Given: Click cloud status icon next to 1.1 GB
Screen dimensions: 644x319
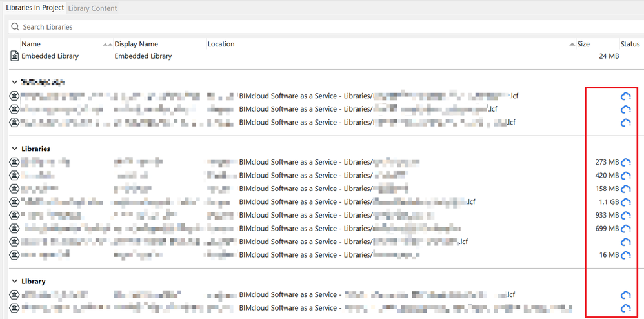Looking at the screenshot, I should click(625, 202).
